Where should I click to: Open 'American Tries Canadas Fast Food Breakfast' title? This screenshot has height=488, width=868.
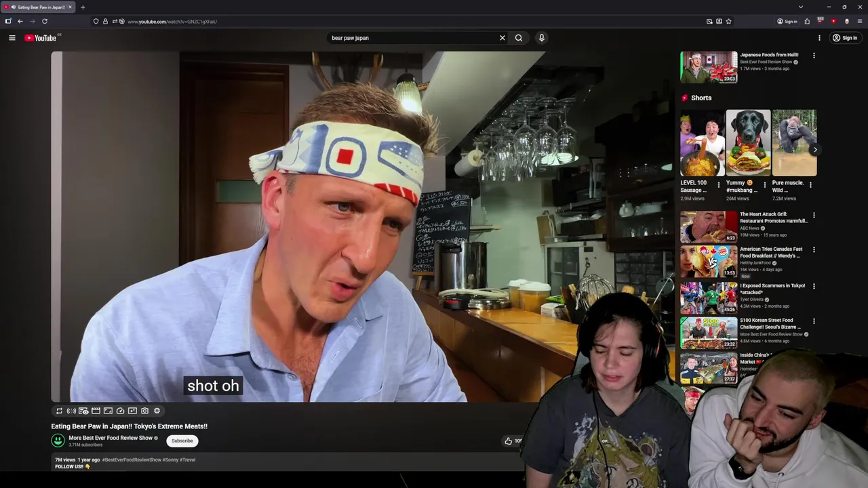[x=771, y=252]
